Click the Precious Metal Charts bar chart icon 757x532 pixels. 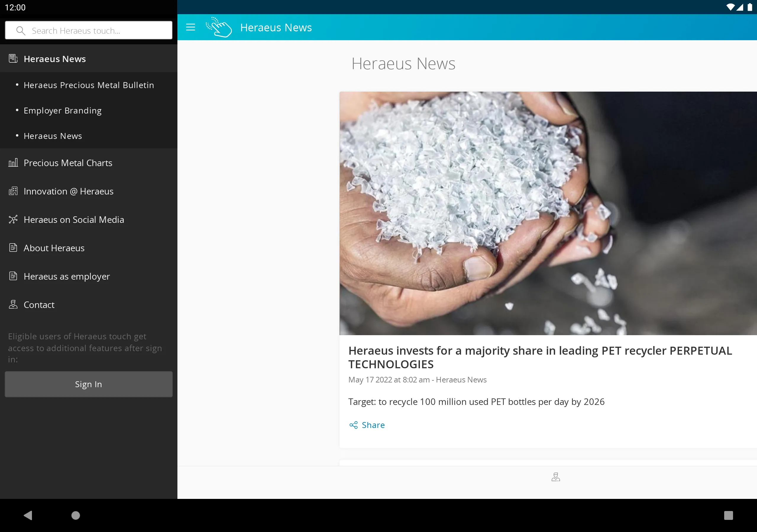click(x=12, y=163)
